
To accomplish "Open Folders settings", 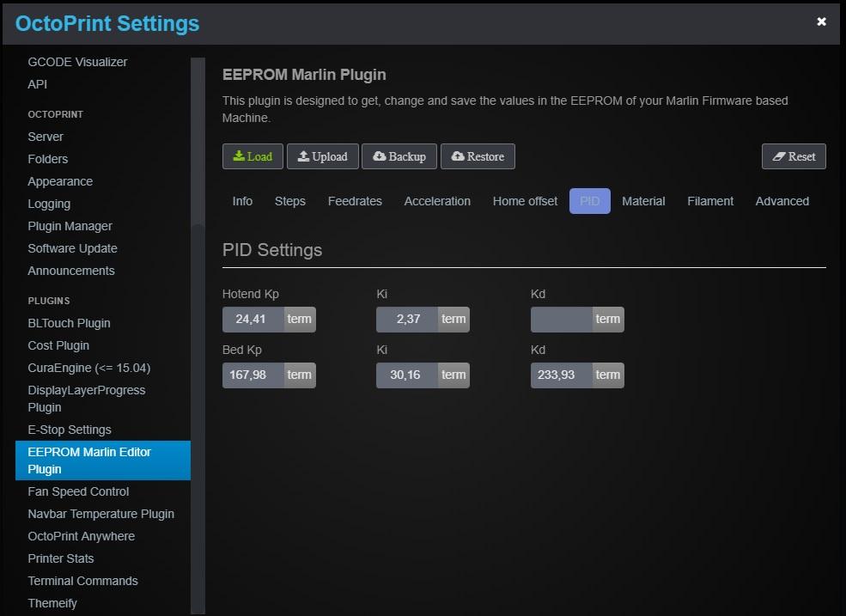I will pos(47,159).
